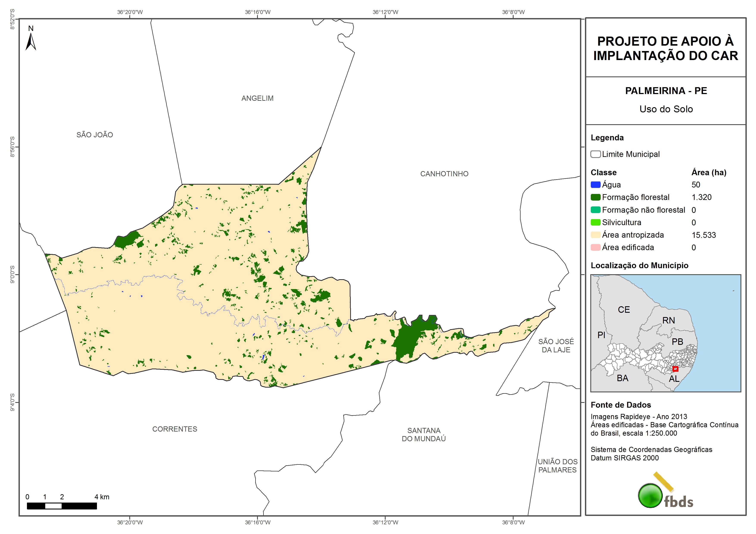Click the CE state label in inset map
The width and height of the screenshot is (756, 534).
pos(624,310)
